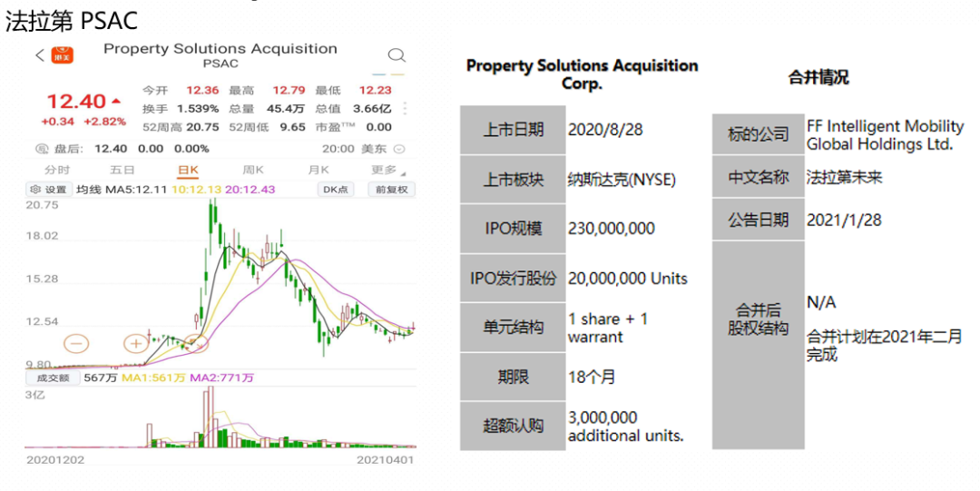
Task: Click the 超额认购 header cell
Action: (x=513, y=426)
